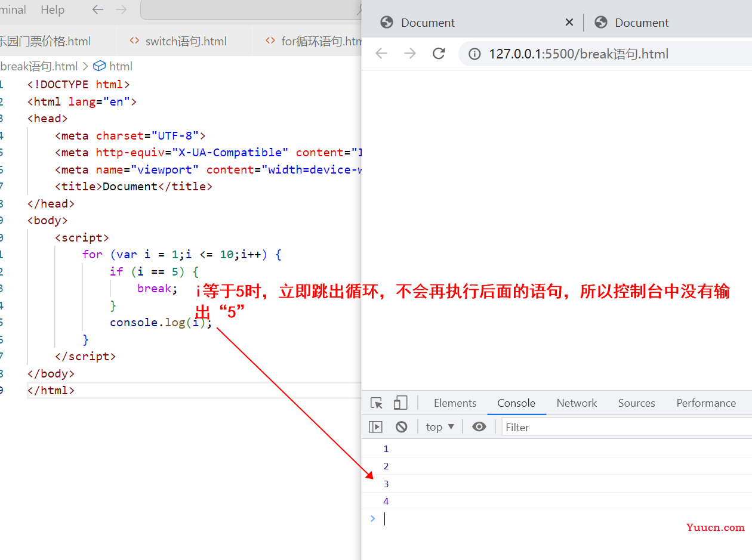Open the Network panel in DevTools

pyautogui.click(x=577, y=403)
